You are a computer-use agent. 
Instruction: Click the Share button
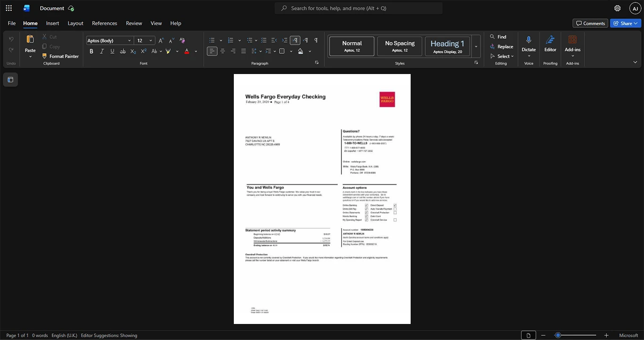pos(625,23)
